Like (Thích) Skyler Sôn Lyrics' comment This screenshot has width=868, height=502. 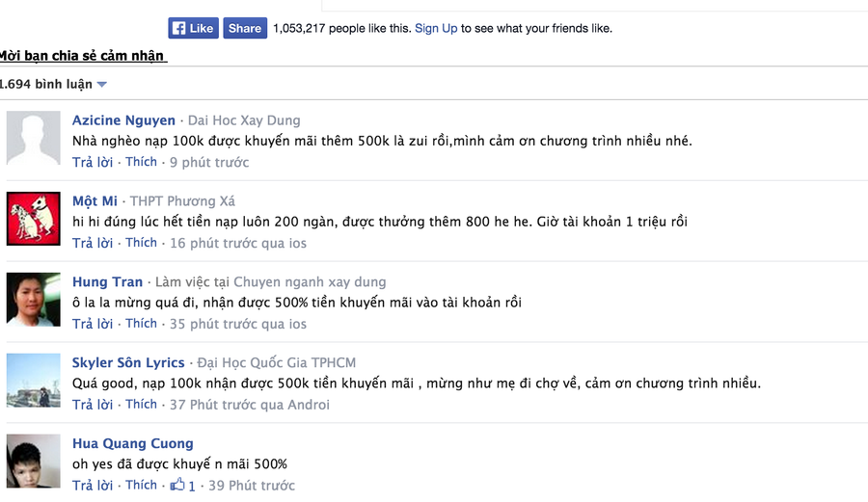click(x=141, y=405)
